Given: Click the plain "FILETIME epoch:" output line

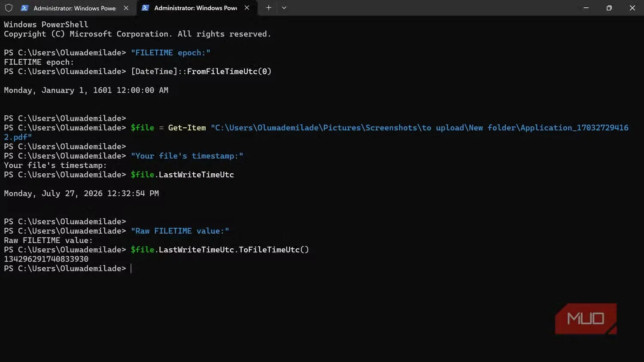Looking at the screenshot, I should click(39, 62).
